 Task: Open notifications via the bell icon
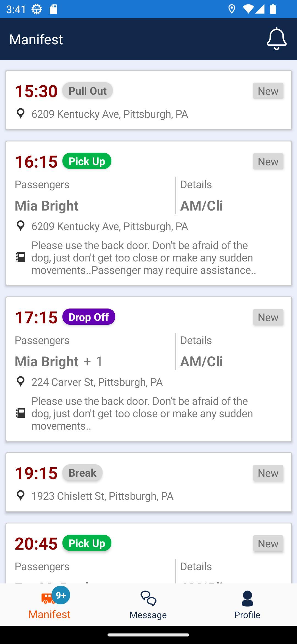point(277,39)
